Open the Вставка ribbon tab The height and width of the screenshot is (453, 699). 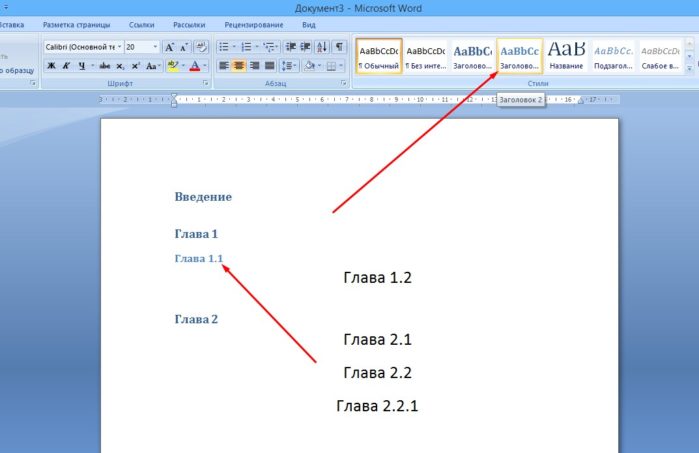[12, 25]
